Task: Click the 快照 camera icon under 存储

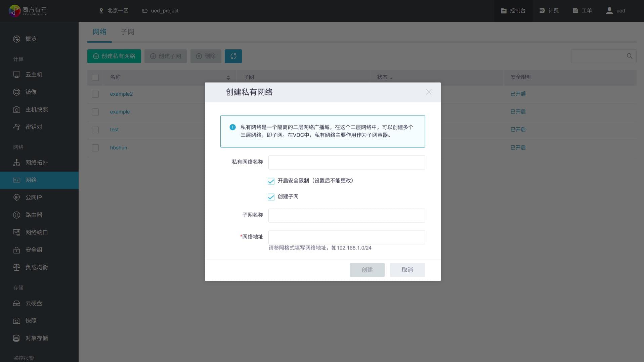Action: point(16,321)
